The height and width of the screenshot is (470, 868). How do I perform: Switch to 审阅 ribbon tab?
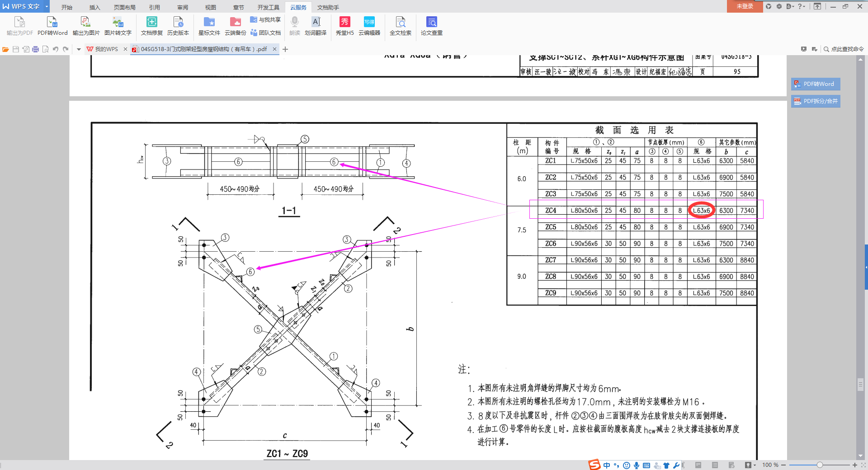(x=183, y=7)
